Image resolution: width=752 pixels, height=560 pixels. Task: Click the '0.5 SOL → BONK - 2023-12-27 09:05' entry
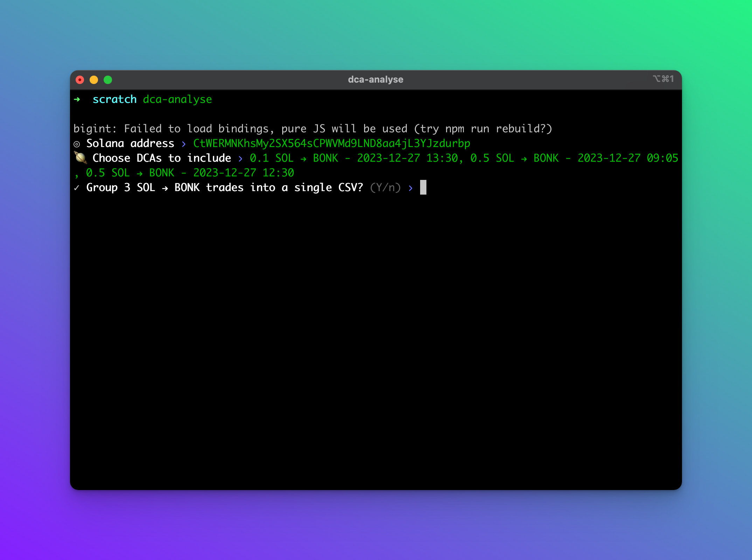click(574, 158)
